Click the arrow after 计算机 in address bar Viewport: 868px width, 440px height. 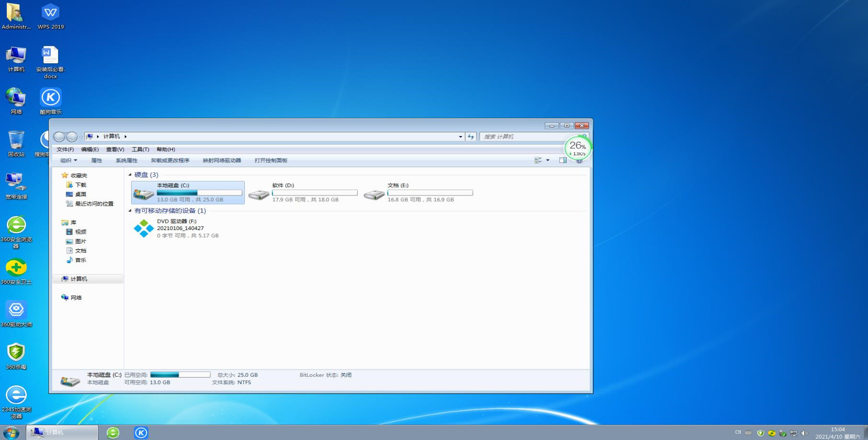tap(126, 137)
